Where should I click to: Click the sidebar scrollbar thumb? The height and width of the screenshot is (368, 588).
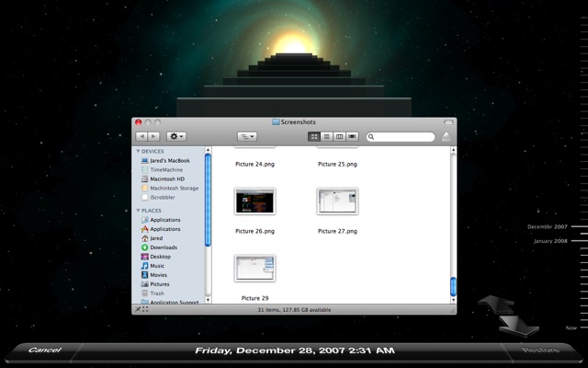209,200
